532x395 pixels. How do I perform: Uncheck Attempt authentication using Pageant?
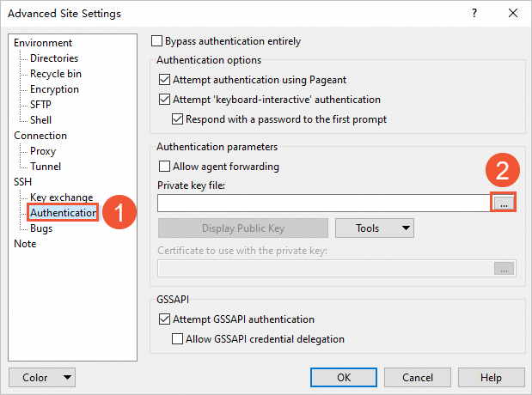tap(164, 80)
